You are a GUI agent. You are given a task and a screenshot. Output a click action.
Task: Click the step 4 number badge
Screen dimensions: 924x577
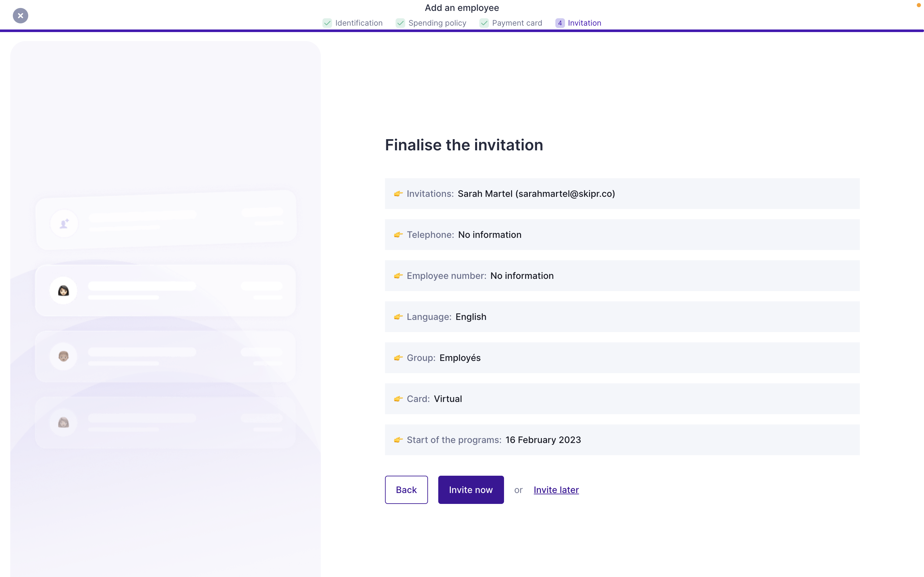560,23
